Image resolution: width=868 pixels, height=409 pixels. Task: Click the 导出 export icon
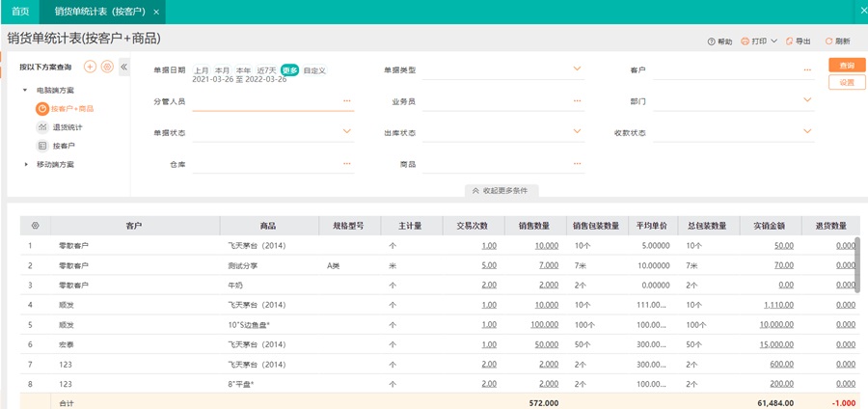(x=789, y=41)
